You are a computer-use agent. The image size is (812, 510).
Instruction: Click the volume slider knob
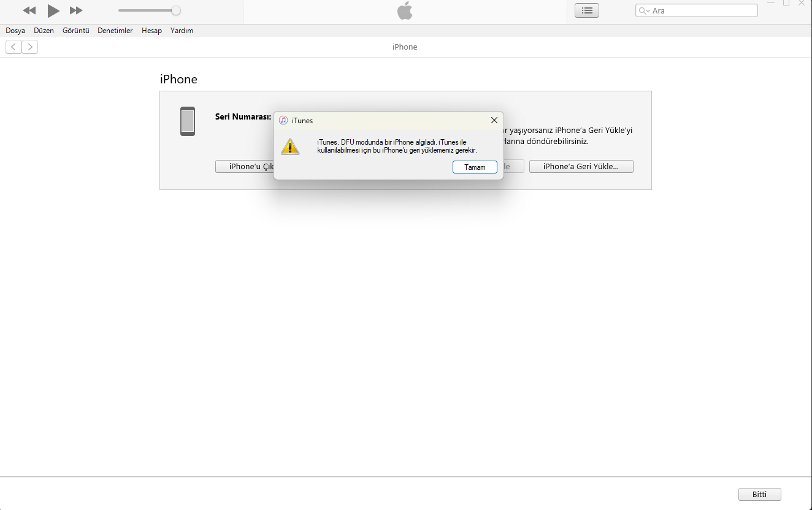[x=176, y=10]
